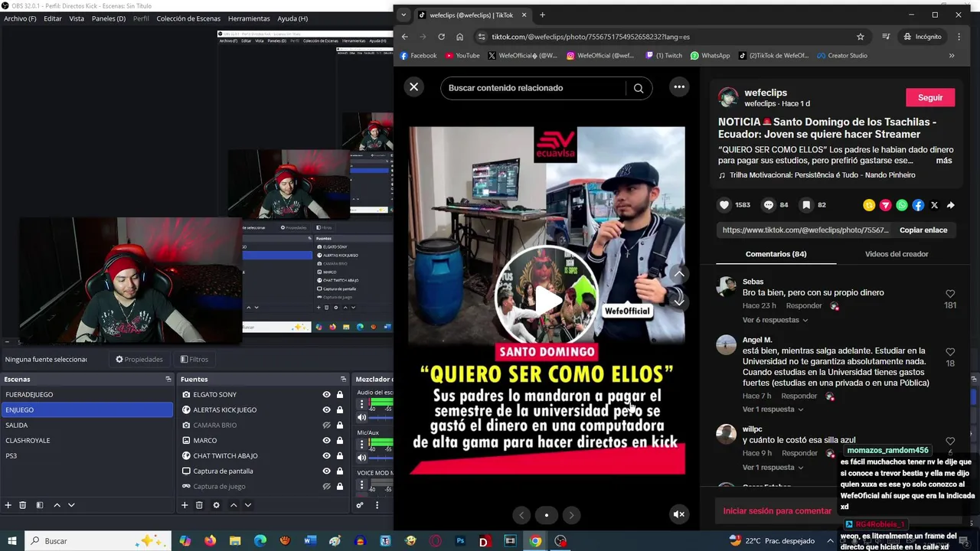Show more bookmarks chevron in Chrome
This screenshot has width=980, height=551.
pos(952,56)
